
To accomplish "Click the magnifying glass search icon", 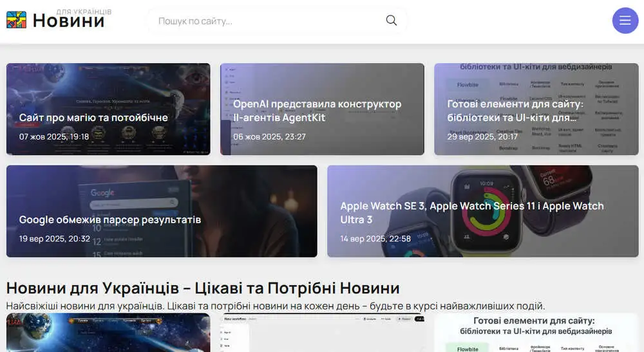I will point(392,20).
